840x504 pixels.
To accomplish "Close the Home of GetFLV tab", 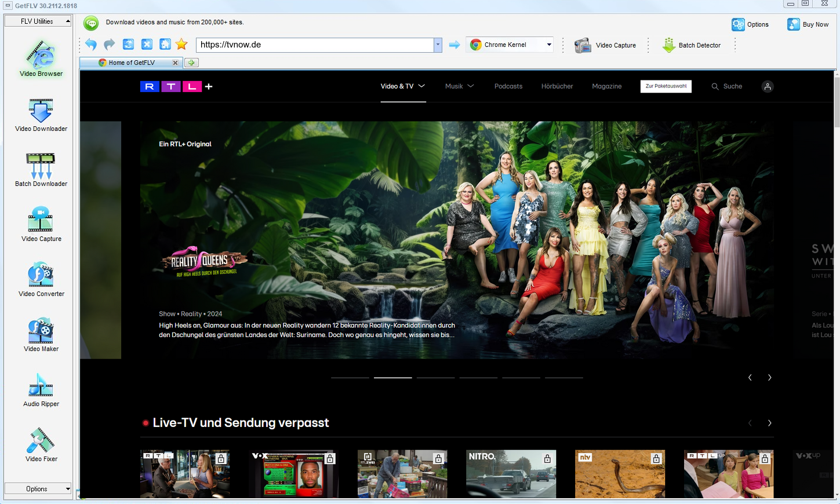I will tap(175, 63).
